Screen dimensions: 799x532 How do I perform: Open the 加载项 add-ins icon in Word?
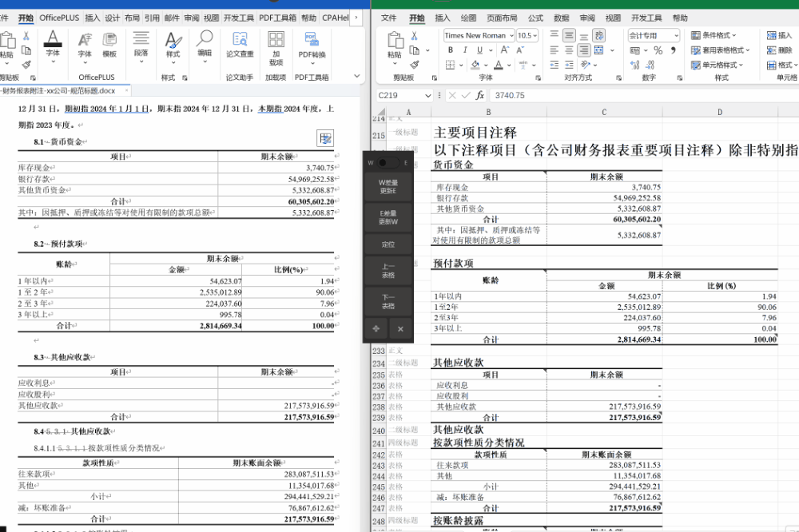click(x=276, y=39)
